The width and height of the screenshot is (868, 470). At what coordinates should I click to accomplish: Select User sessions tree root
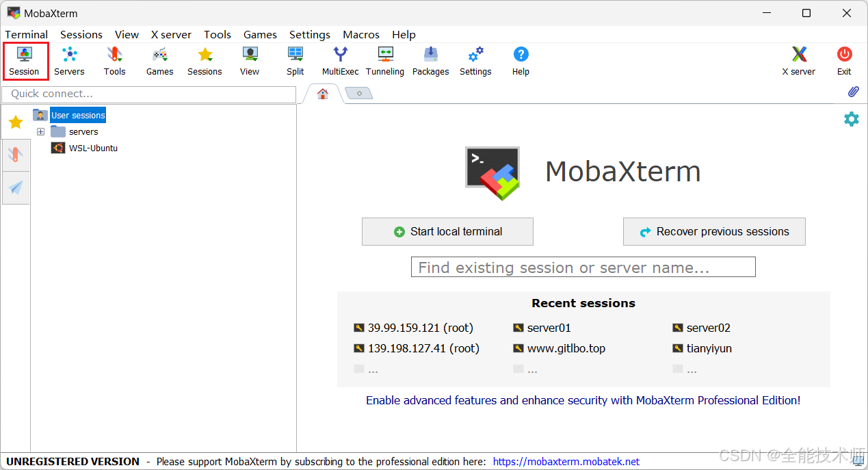(x=78, y=115)
